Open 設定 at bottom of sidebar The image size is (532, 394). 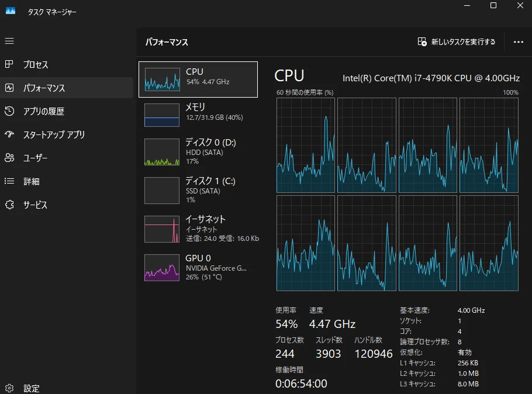tap(67, 388)
